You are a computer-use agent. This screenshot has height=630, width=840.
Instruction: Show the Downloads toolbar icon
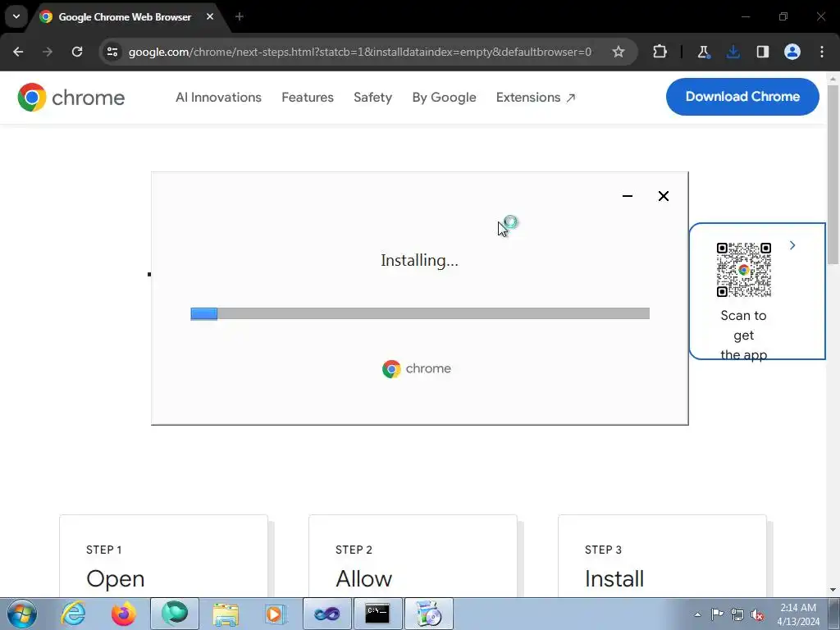click(x=733, y=52)
